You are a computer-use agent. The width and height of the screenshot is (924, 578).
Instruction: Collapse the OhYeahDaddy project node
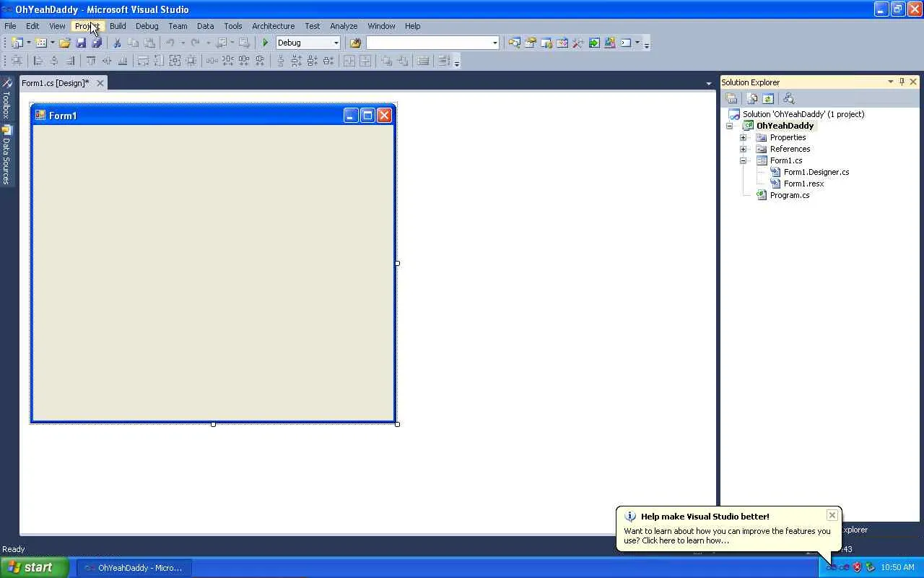pos(729,126)
